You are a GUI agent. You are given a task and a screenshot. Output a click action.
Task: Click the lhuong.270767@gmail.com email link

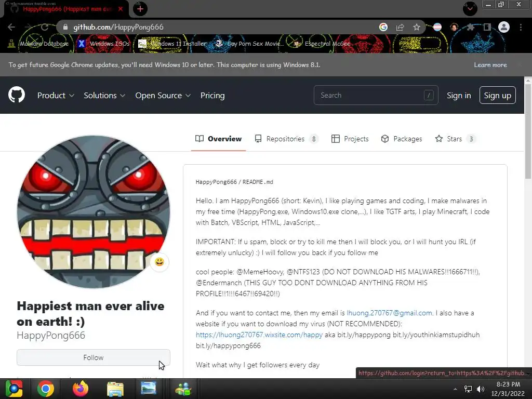[x=390, y=313]
